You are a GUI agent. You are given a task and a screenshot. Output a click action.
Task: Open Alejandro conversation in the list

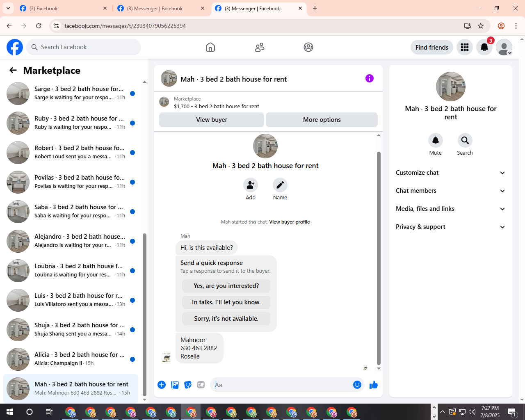[x=71, y=241]
